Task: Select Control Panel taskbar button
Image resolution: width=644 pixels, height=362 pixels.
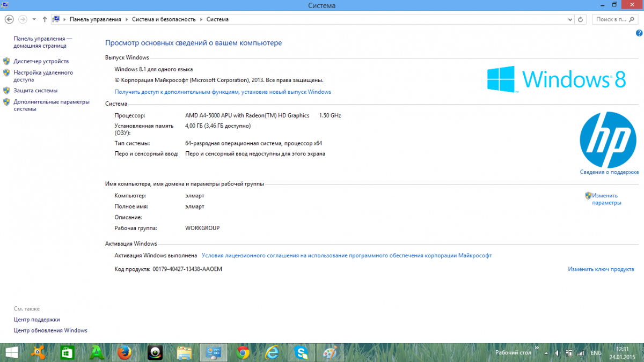Action: 214,352
